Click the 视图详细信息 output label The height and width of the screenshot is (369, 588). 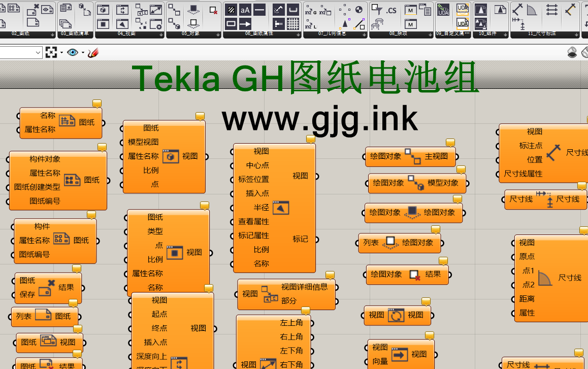pyautogui.click(x=305, y=287)
